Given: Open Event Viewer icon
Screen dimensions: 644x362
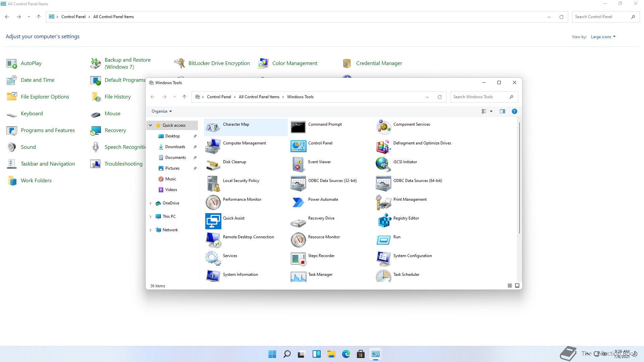Looking at the screenshot, I should 298,165.
